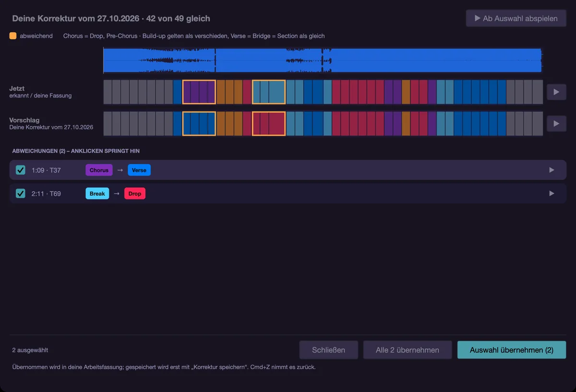Play the Jetzt version row

(556, 92)
